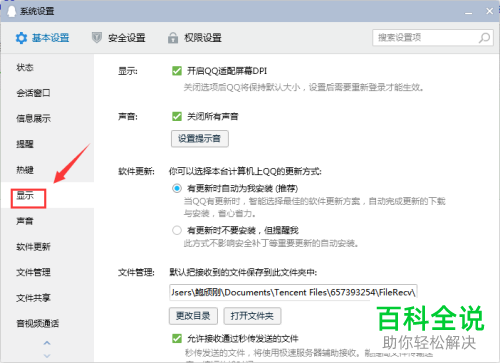Click the 打开文件夹 button
The image size is (500, 363).
click(252, 316)
